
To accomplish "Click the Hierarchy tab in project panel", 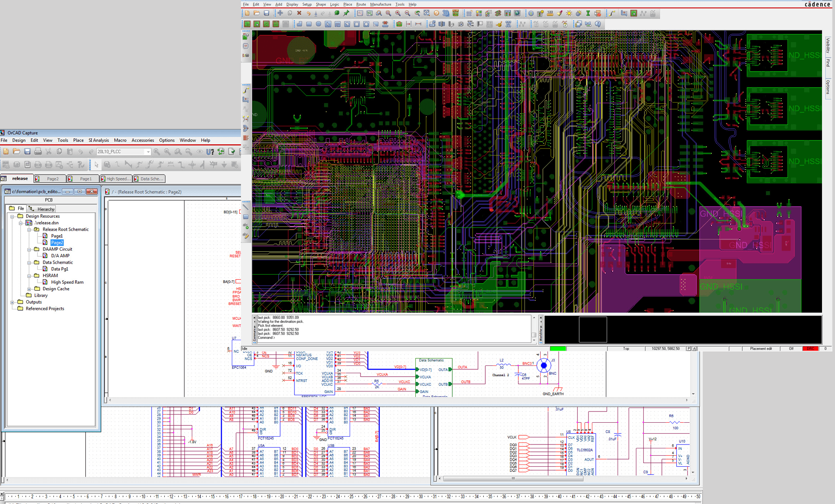I will (x=45, y=209).
